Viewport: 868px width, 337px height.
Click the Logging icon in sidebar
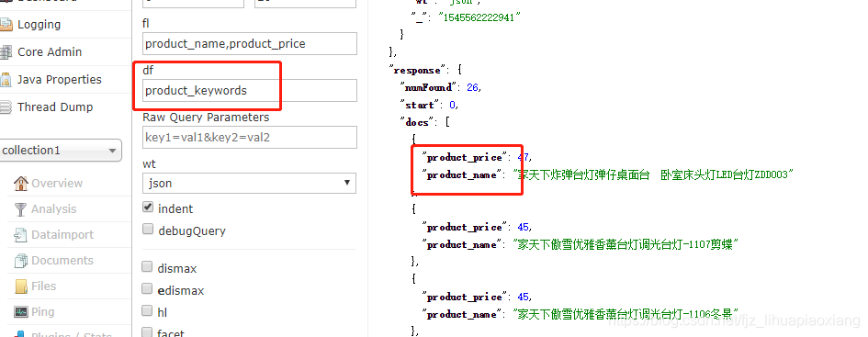(x=6, y=25)
